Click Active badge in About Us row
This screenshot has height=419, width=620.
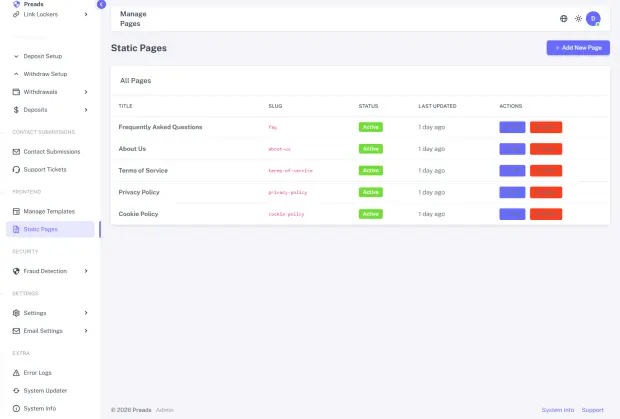(370, 149)
